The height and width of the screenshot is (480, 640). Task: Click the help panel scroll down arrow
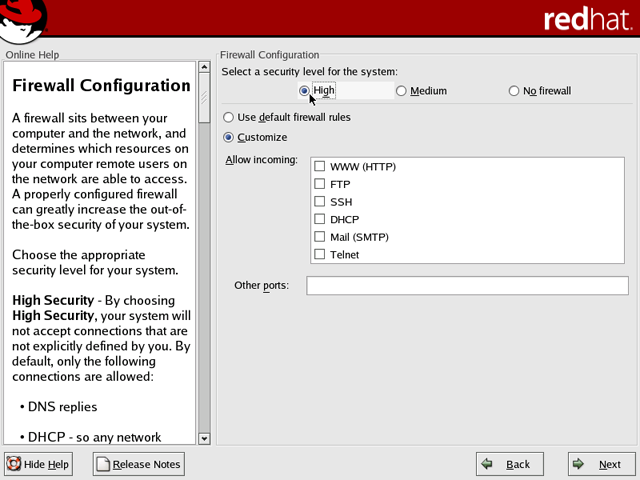[x=205, y=438]
